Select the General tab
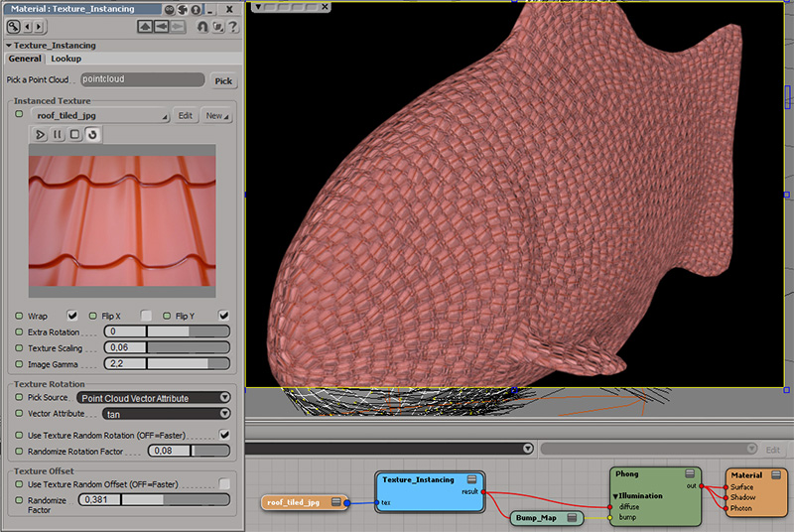The image size is (794, 532). click(x=25, y=59)
